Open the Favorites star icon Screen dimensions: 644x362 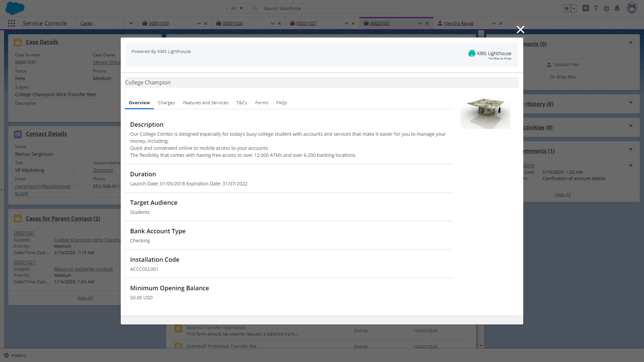coord(567,8)
